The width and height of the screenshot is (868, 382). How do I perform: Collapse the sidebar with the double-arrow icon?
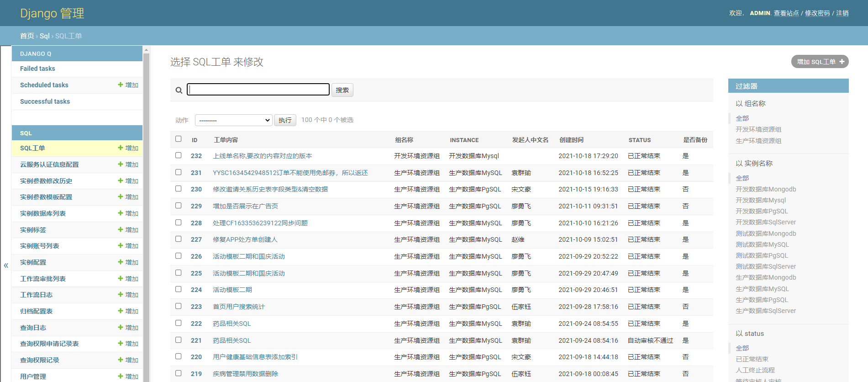(x=6, y=265)
